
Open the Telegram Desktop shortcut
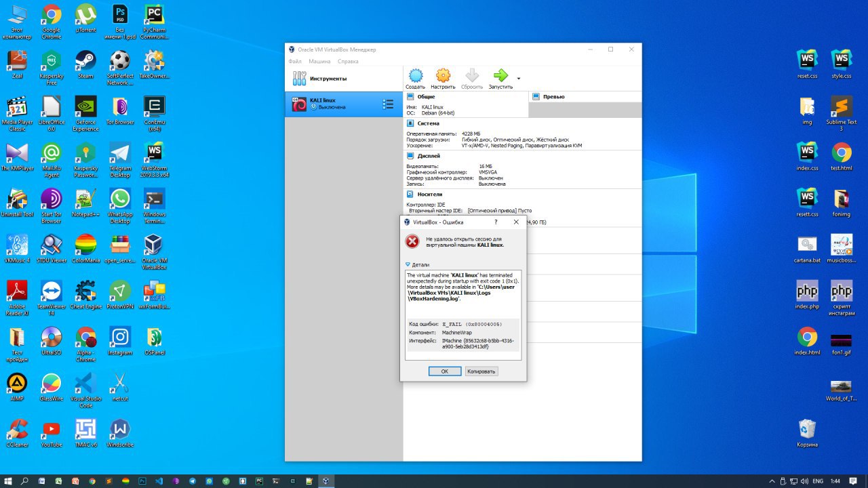120,159
